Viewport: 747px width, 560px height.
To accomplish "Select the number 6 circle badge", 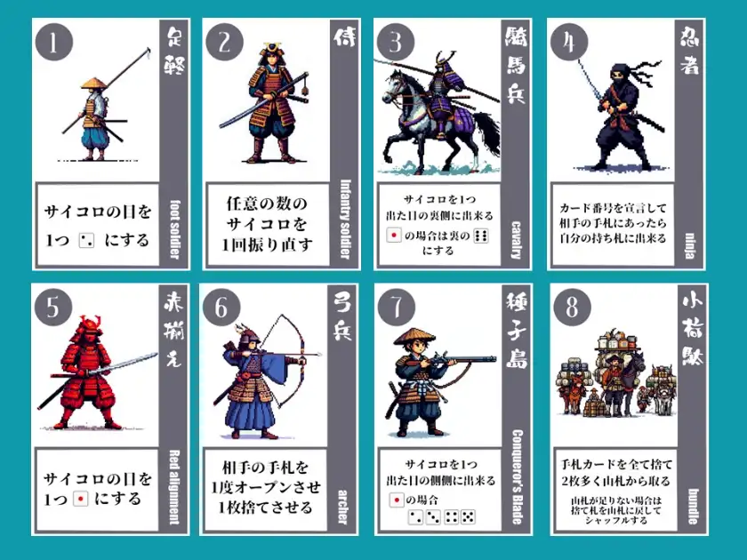I will [221, 308].
